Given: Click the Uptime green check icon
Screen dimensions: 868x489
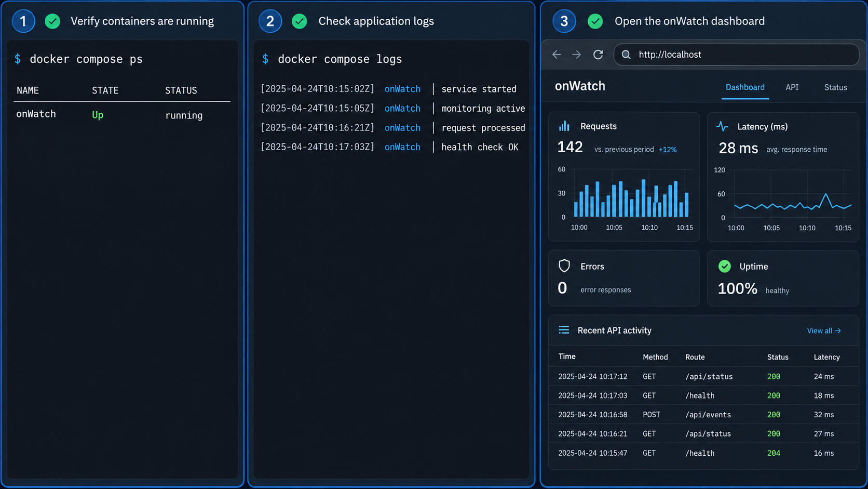Looking at the screenshot, I should click(725, 266).
